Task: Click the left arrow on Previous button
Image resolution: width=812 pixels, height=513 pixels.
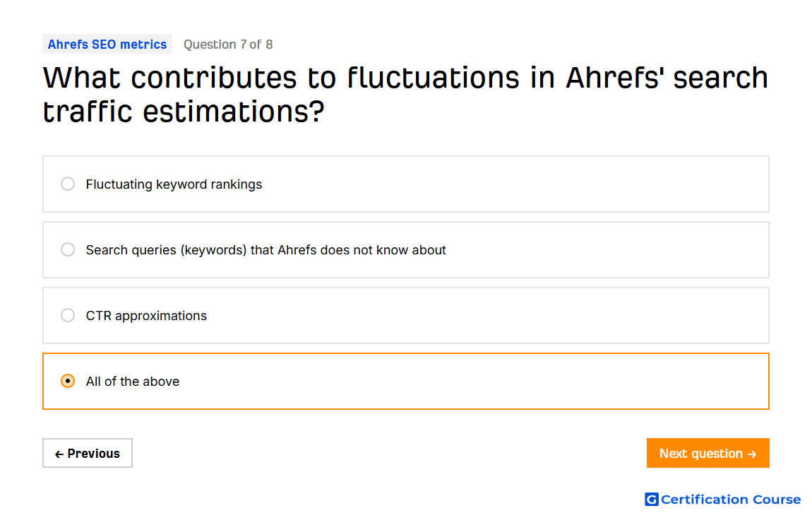Action: point(59,454)
